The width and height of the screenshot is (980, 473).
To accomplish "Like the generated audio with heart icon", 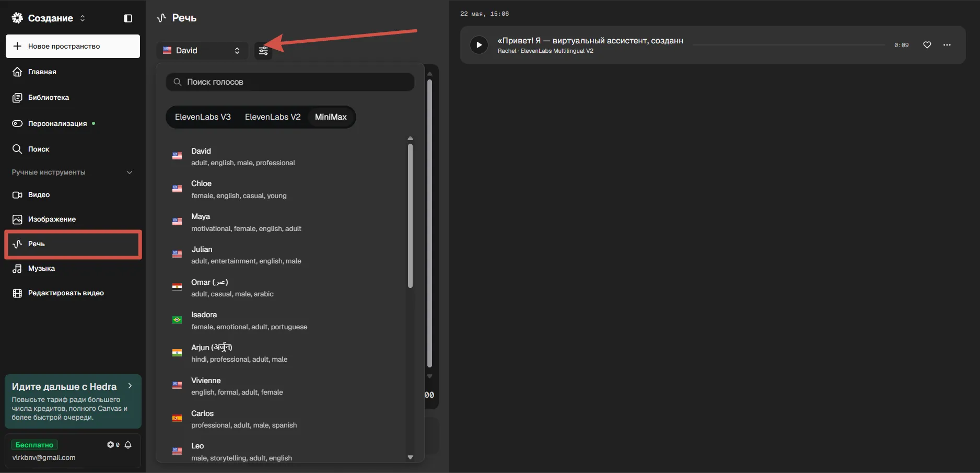I will 927,45.
